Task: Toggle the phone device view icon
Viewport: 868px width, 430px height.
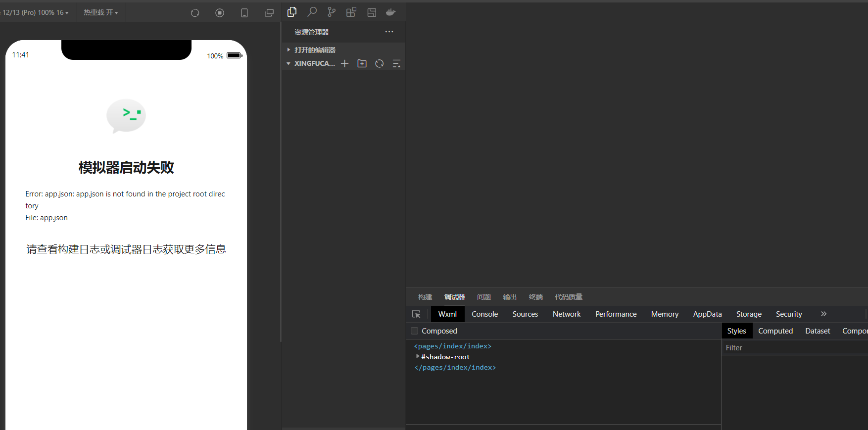Action: coord(244,13)
